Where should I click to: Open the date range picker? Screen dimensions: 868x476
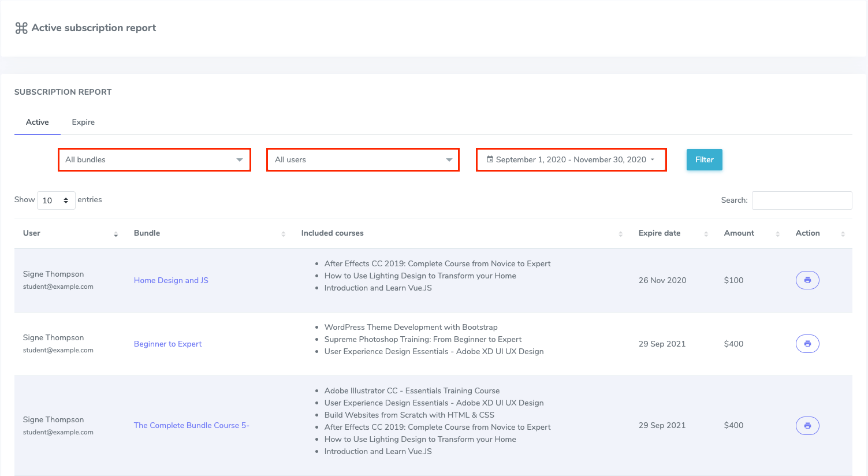tap(571, 160)
